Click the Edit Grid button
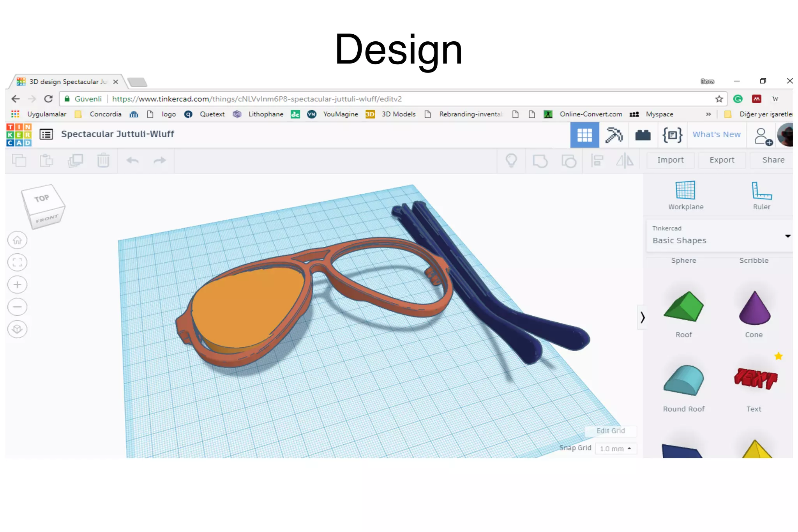Screen dimensions: 798x532 click(611, 431)
